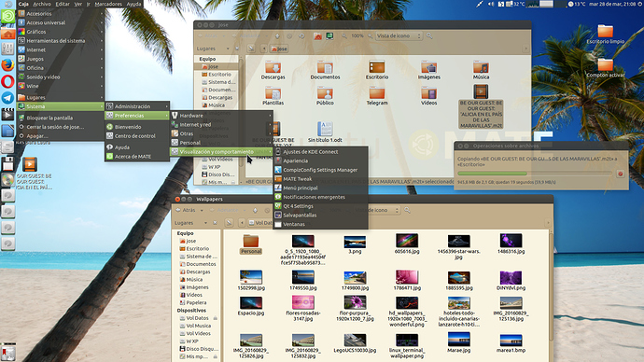Open the Atrás history dropdown arrow in Wallpapers

[202, 210]
